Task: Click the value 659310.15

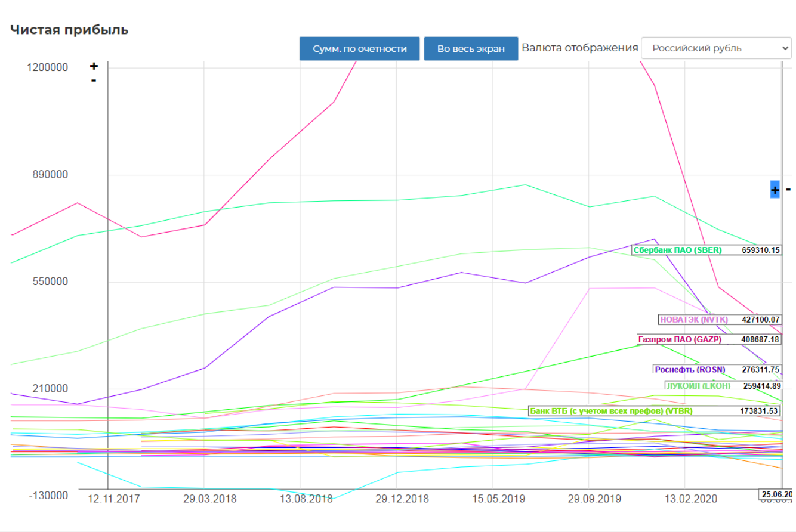Action: [x=761, y=250]
